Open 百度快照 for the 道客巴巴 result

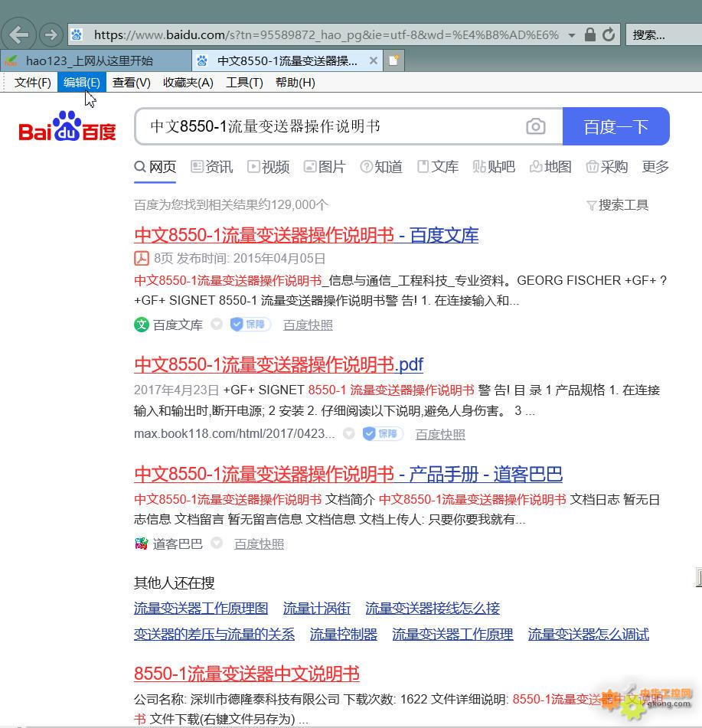259,544
